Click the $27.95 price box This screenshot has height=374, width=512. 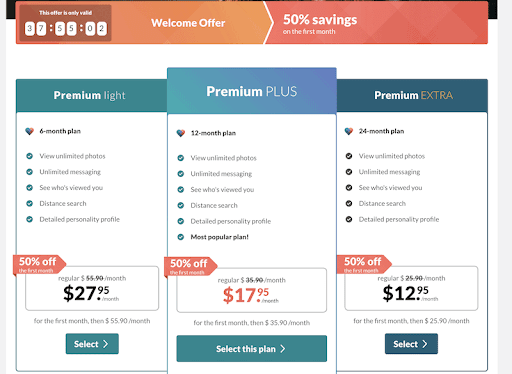click(x=92, y=288)
